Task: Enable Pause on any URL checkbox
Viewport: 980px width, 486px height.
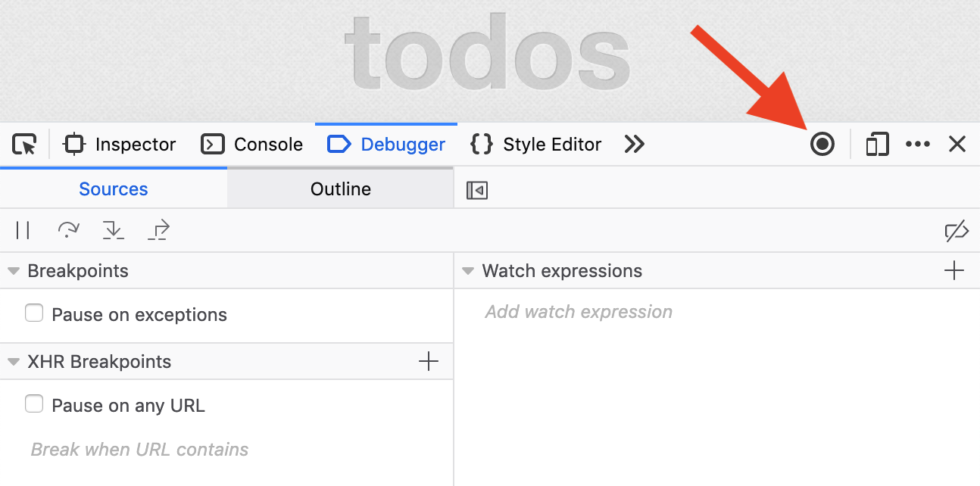Action: click(x=34, y=404)
